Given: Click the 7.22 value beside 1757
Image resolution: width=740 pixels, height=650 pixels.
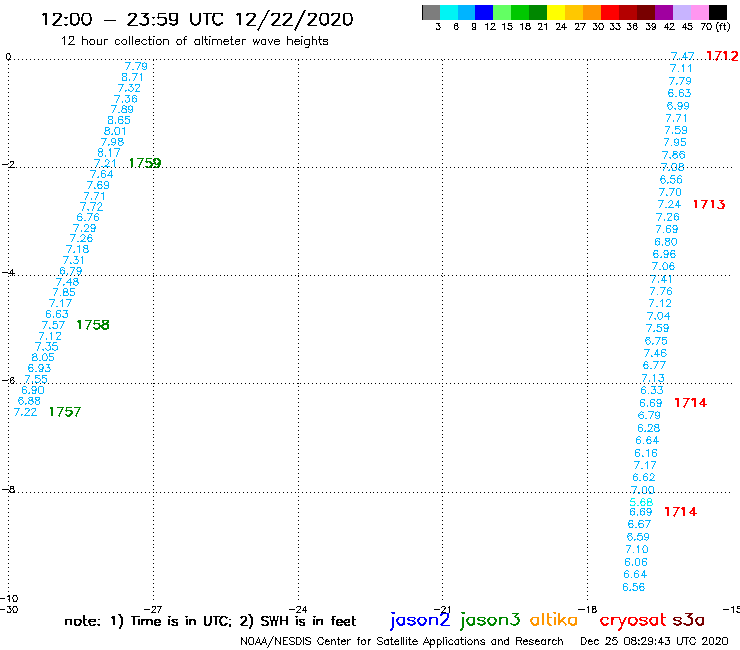Looking at the screenshot, I should point(25,412).
